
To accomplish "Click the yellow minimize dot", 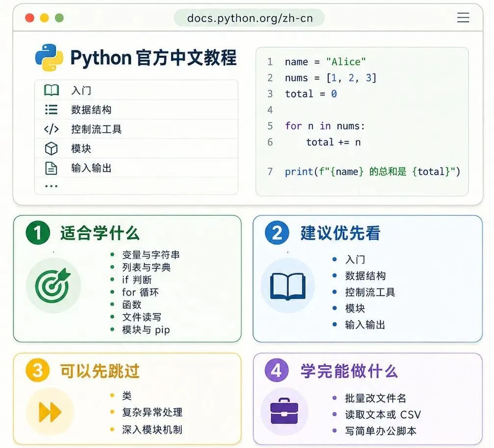I will [x=45, y=18].
